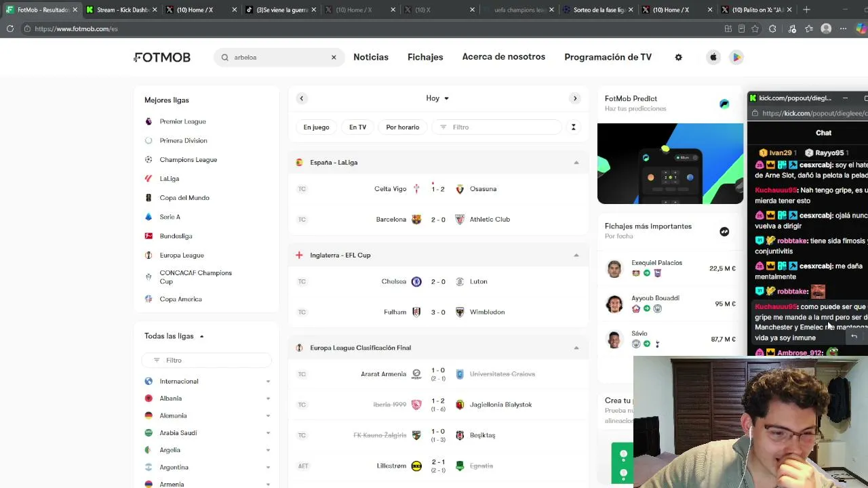Clear the 'arbeloa' search with the X
Screen dimensions: 868x488
[334, 58]
